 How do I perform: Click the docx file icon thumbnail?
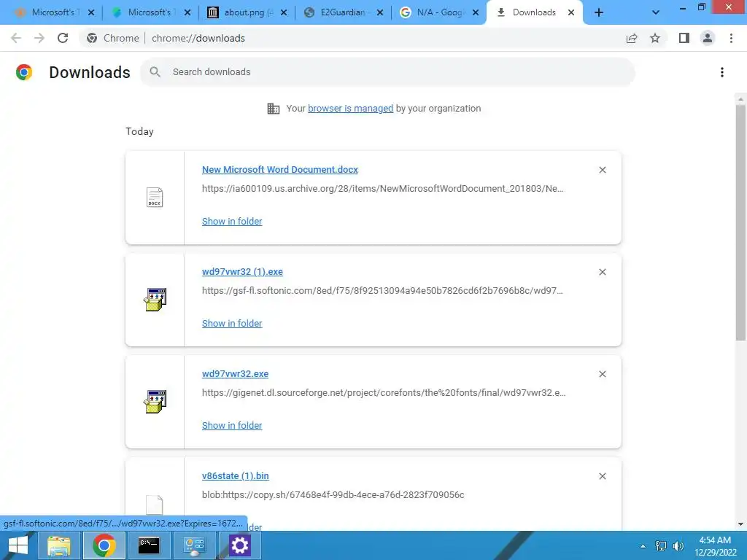click(155, 198)
